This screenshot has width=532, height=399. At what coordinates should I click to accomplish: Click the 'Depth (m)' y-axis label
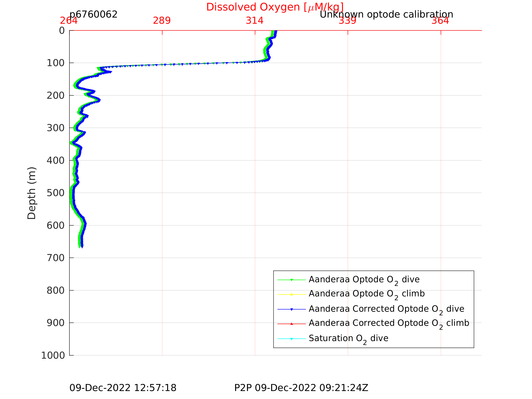click(x=32, y=193)
